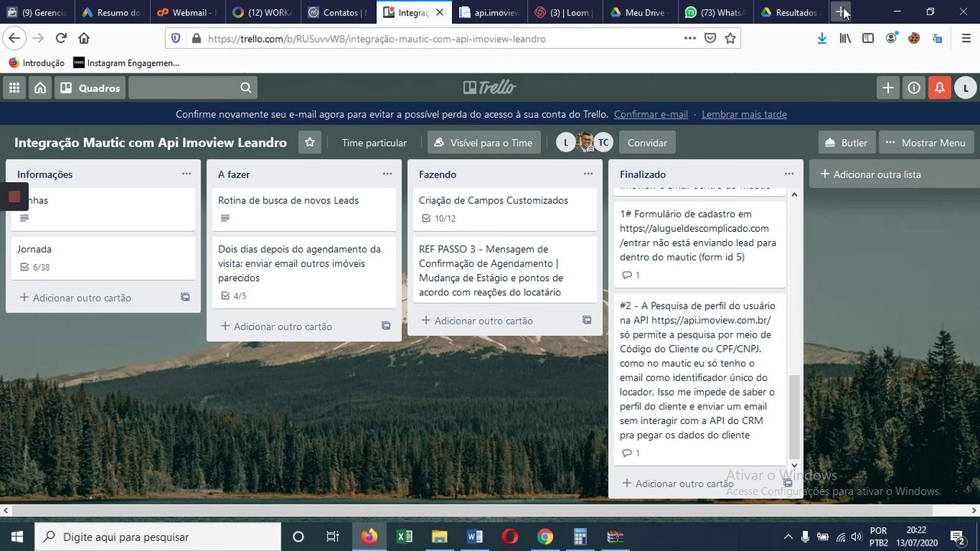Screen dimensions: 980x551
Task: Click the Lembrar mais tarde link
Action: [744, 114]
